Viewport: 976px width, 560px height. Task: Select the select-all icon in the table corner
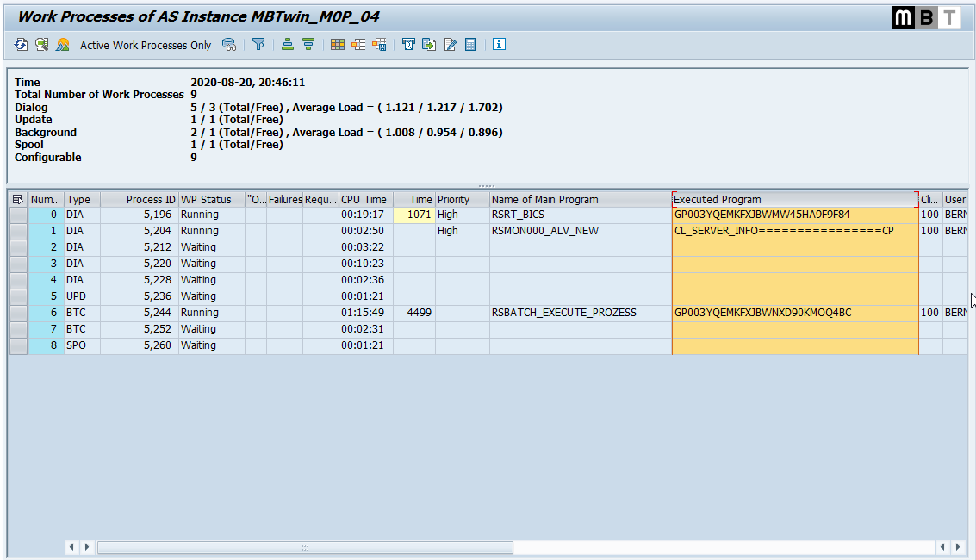tap(17, 199)
